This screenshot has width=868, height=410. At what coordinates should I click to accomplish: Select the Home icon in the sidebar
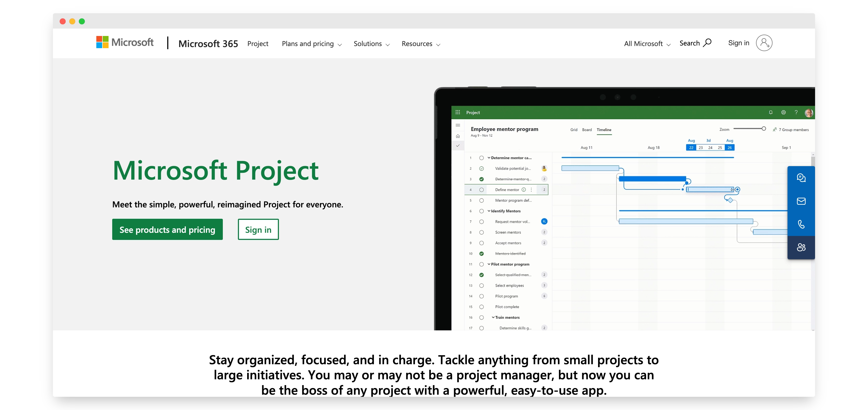(458, 136)
